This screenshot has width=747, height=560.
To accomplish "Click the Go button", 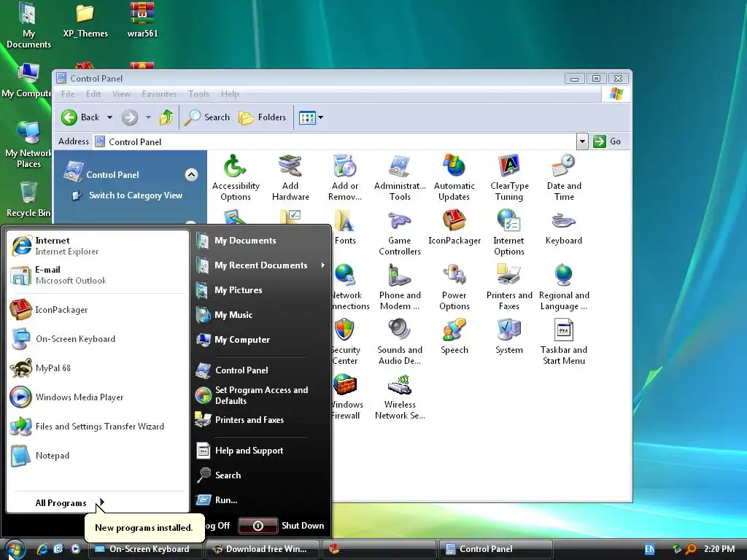I will click(x=607, y=141).
